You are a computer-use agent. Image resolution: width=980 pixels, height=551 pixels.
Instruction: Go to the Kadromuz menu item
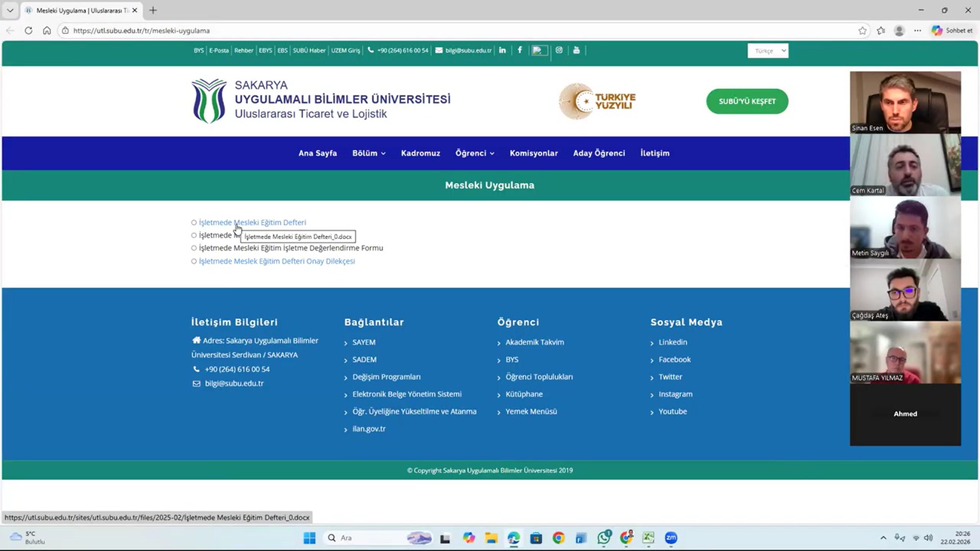[420, 153]
